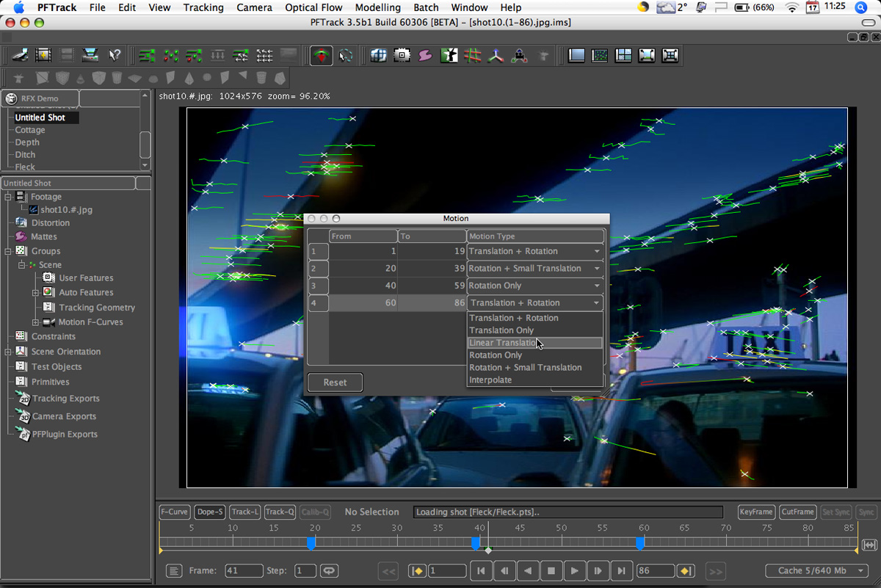Viewport: 881px width, 588px height.
Task: Click the project list scrollbar thumb
Action: click(145, 144)
